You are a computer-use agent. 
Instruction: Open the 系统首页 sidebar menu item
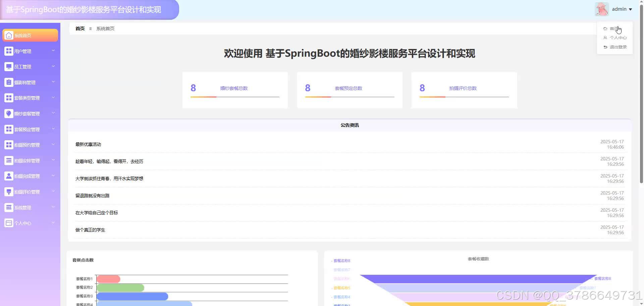30,35
